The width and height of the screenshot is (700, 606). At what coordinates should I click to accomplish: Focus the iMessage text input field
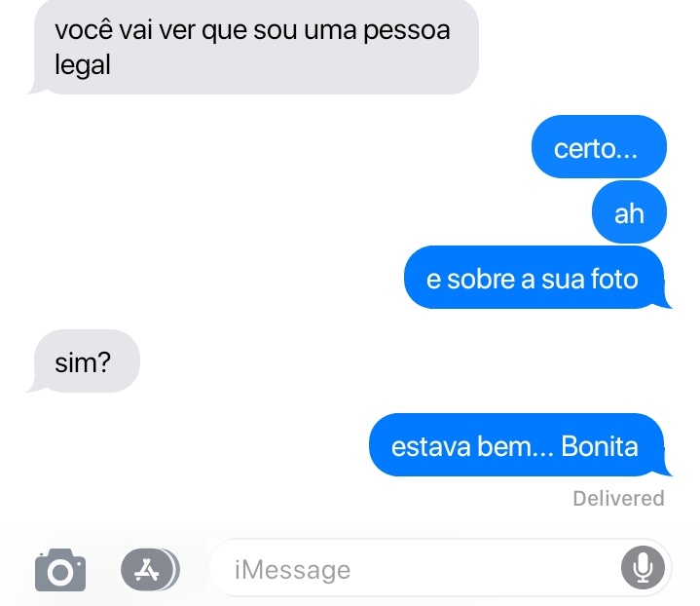point(440,568)
